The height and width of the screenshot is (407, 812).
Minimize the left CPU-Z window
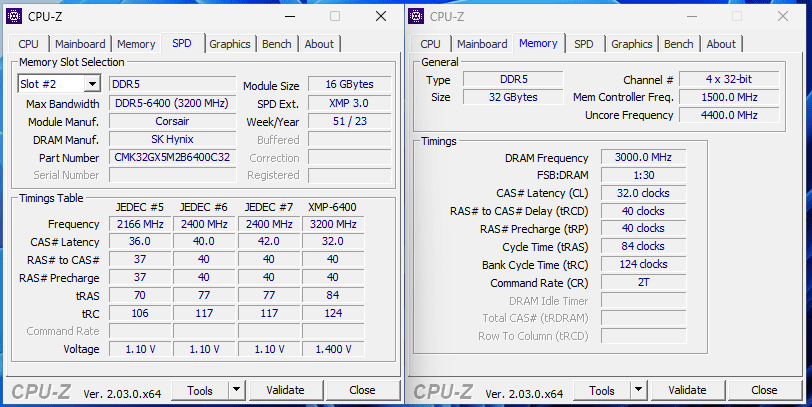[x=289, y=16]
